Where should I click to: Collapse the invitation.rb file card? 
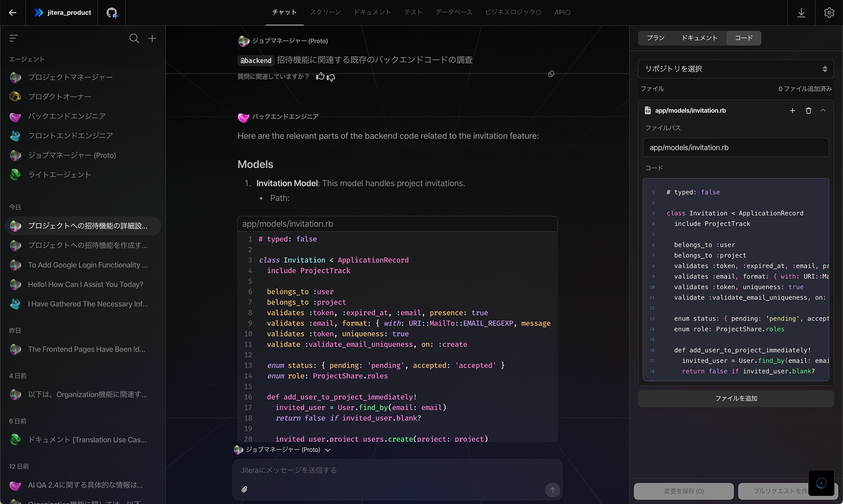click(x=824, y=111)
